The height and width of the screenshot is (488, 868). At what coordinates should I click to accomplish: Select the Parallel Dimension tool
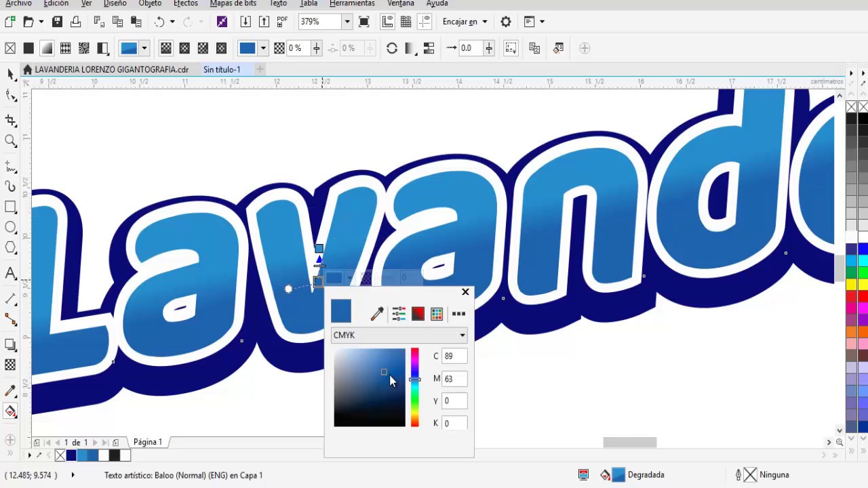10,299
